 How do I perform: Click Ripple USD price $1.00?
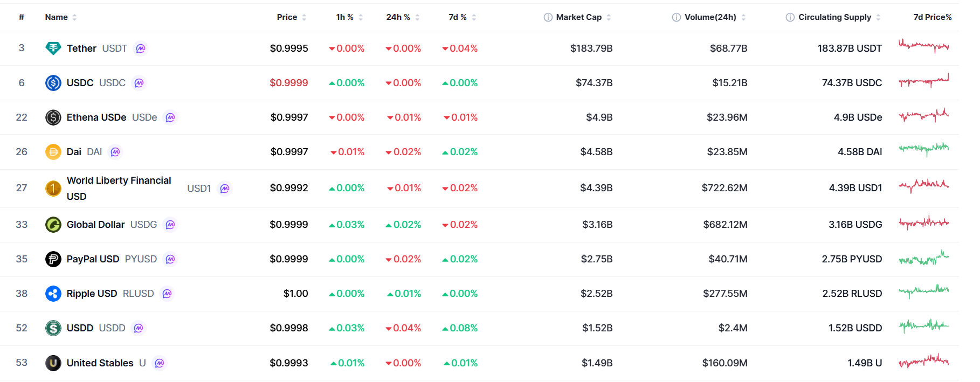pyautogui.click(x=296, y=294)
